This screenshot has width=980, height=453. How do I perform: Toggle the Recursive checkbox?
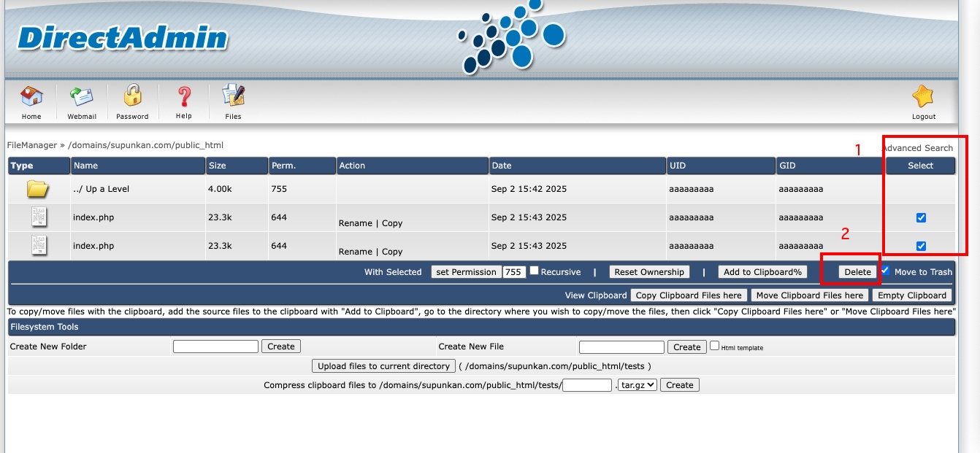tap(535, 271)
